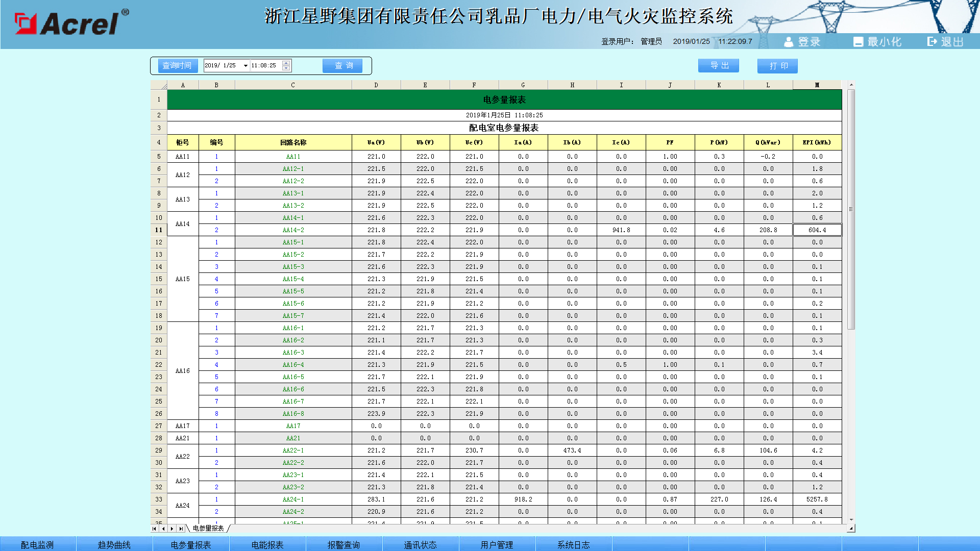Click the AA22-1 circuit name cell

(x=293, y=450)
